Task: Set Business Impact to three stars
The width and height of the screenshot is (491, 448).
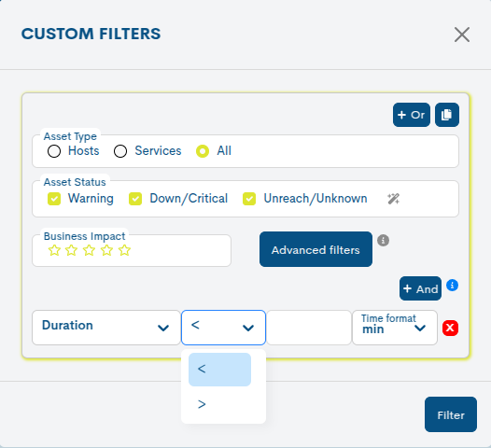Action: tap(90, 250)
